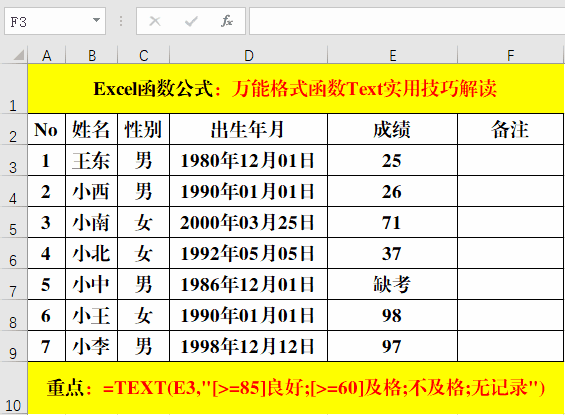
Task: Select the cell containing 小中
Action: (x=92, y=284)
